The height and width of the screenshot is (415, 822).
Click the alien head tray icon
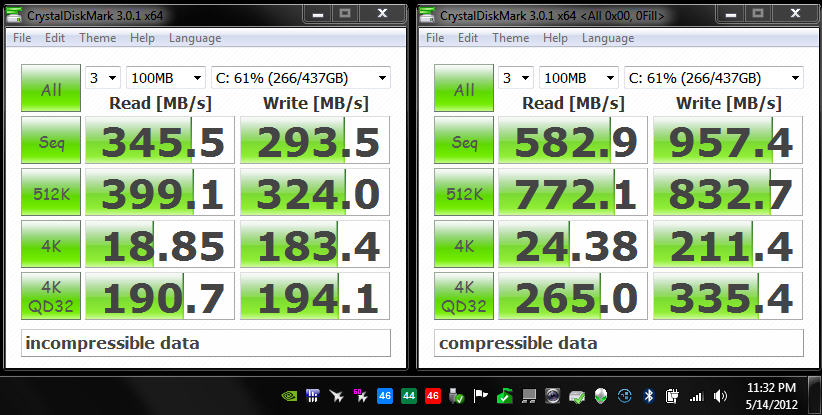(x=600, y=396)
